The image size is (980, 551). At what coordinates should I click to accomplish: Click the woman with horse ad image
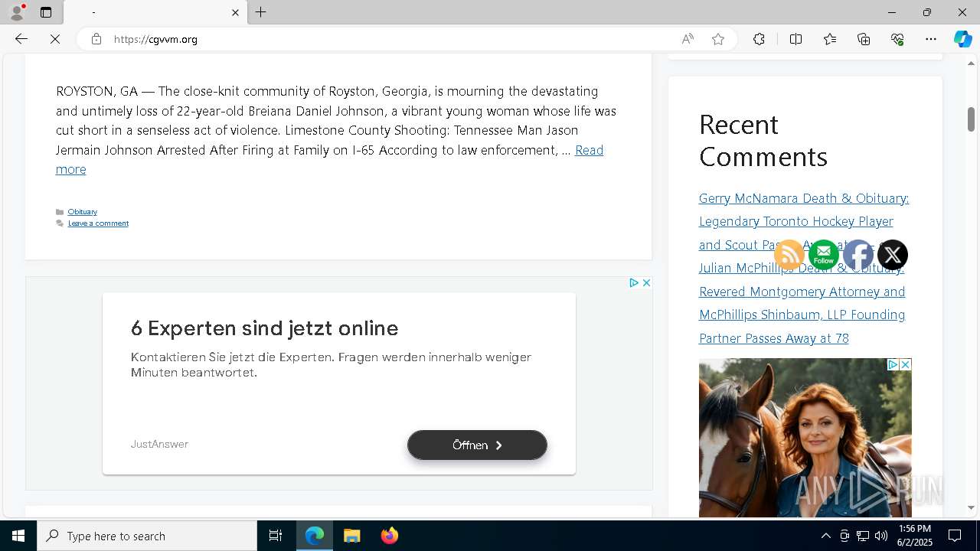[x=805, y=439]
